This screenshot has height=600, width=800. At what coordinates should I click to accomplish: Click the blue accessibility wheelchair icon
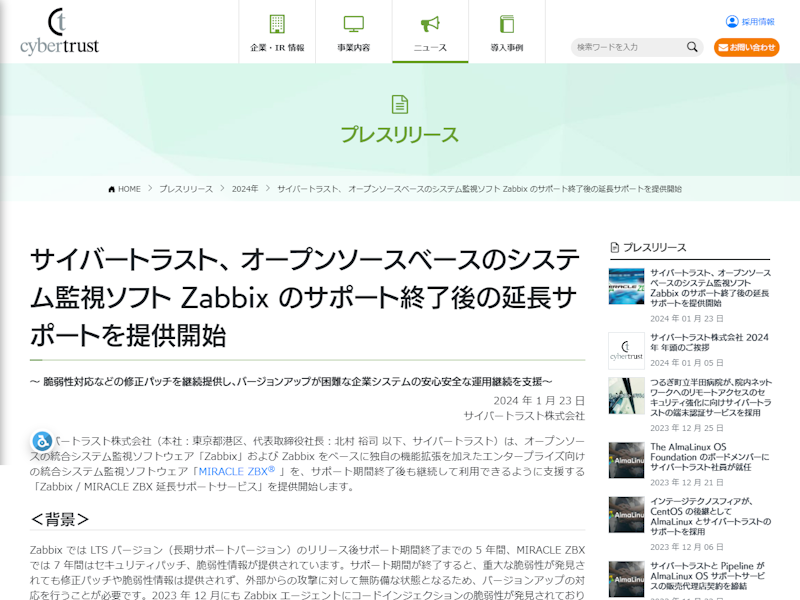[x=42, y=441]
